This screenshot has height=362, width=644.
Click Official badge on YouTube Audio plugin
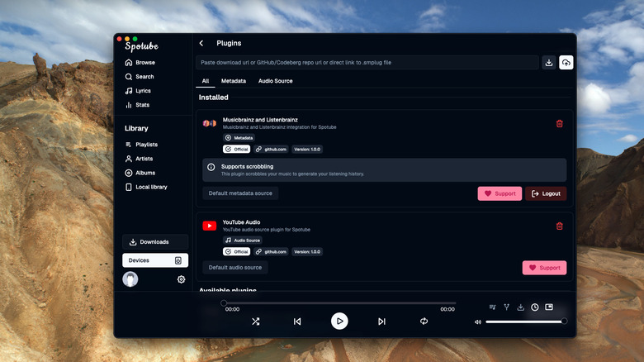237,252
